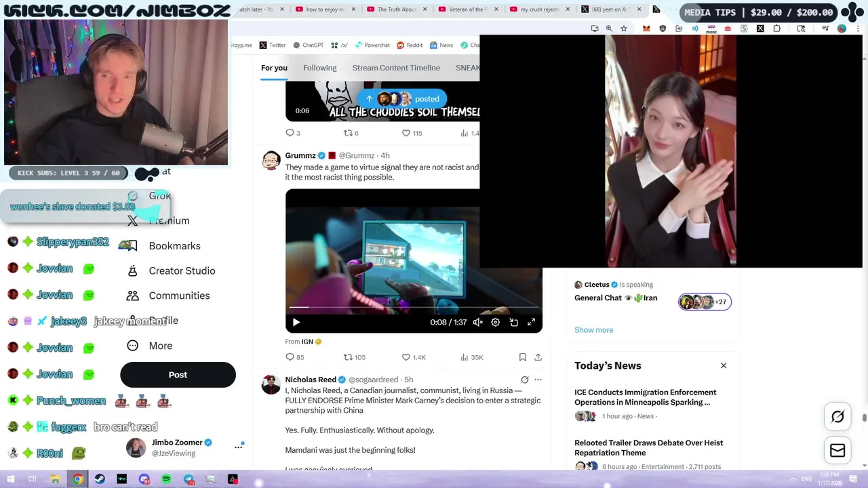Click the new posts pill button
This screenshot has width=868, height=488.
point(402,99)
